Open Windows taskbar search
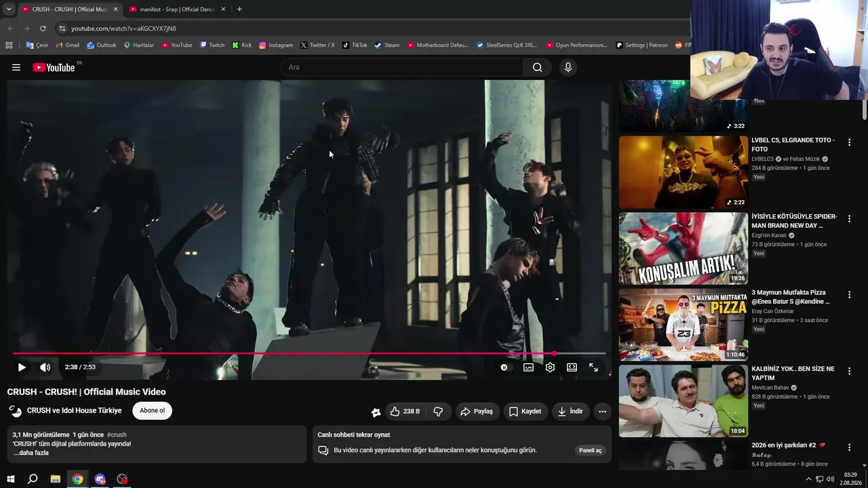The image size is (868, 488). [33, 479]
